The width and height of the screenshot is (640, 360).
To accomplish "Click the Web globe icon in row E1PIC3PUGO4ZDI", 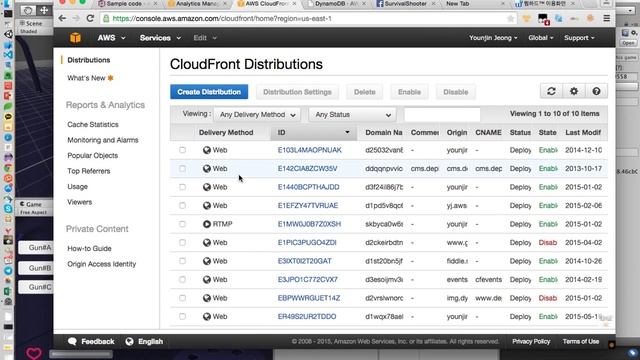I will [x=207, y=242].
